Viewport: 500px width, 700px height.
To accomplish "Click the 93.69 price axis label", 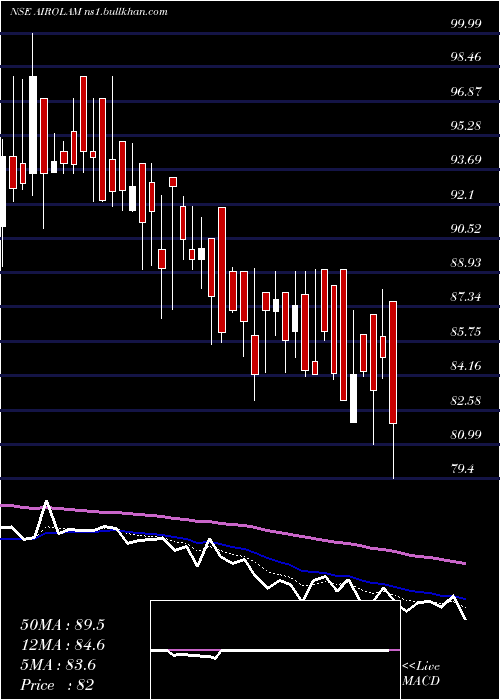I will pyautogui.click(x=466, y=160).
